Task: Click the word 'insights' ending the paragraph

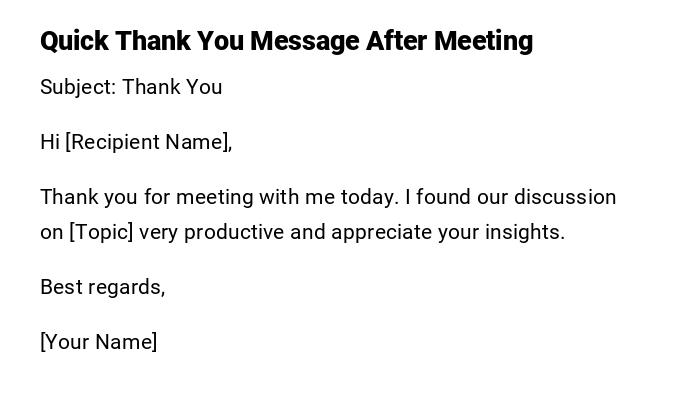Action: (523, 233)
